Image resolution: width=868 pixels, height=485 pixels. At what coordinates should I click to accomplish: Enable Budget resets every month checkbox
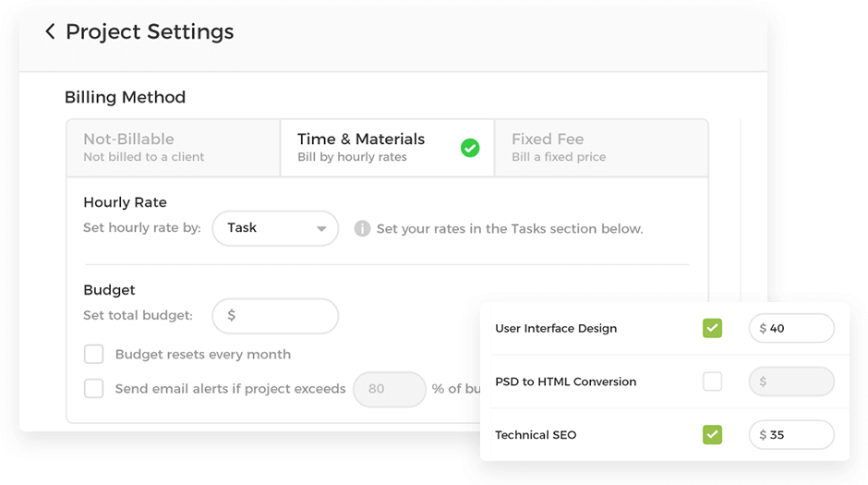click(94, 355)
